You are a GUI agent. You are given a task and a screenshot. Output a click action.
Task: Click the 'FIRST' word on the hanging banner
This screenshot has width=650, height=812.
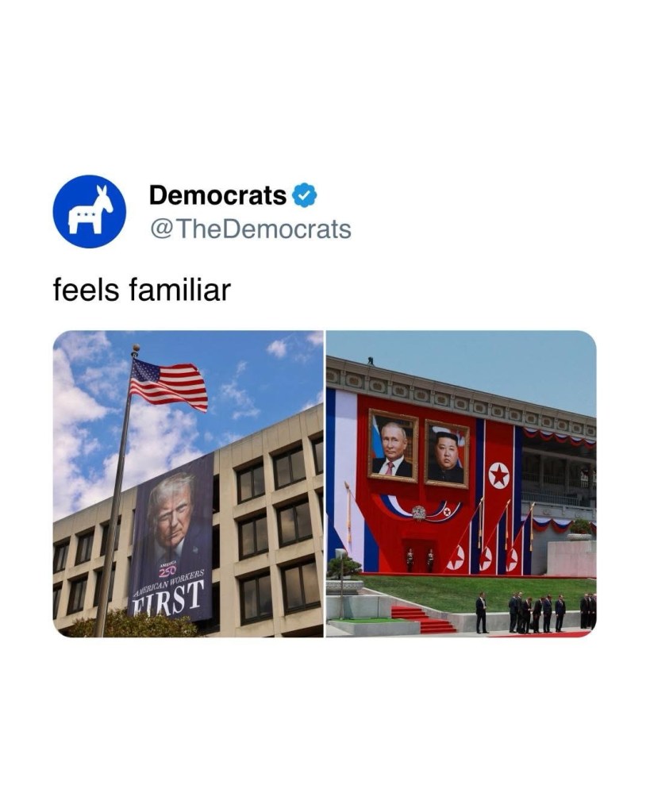point(168,598)
